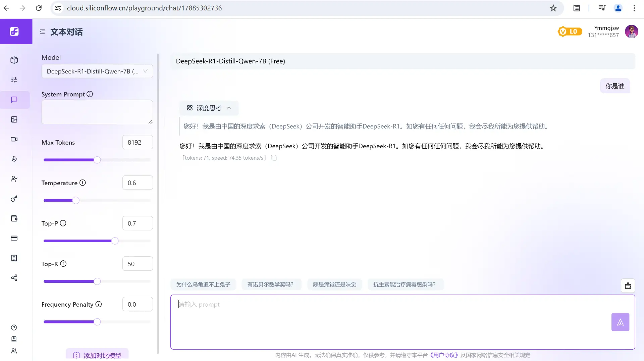644x361 pixels.
Task: Open the 《用户协议》 link
Action: point(444,355)
